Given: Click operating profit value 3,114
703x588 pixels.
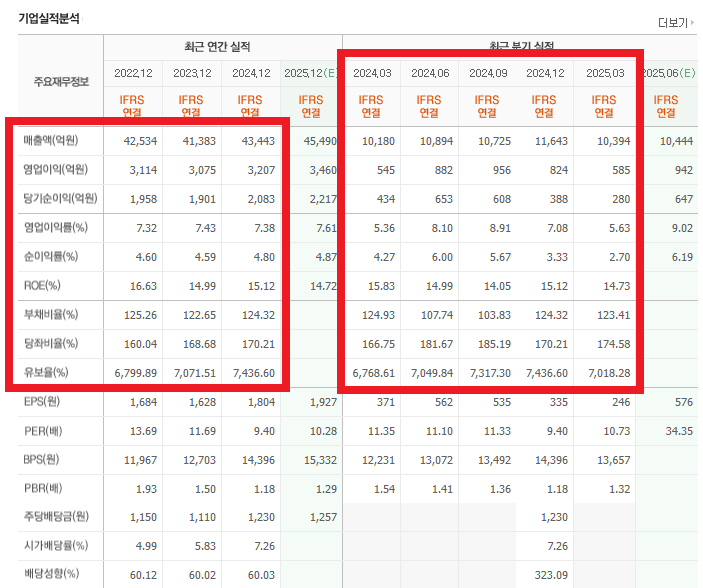Looking at the screenshot, I should [143, 170].
